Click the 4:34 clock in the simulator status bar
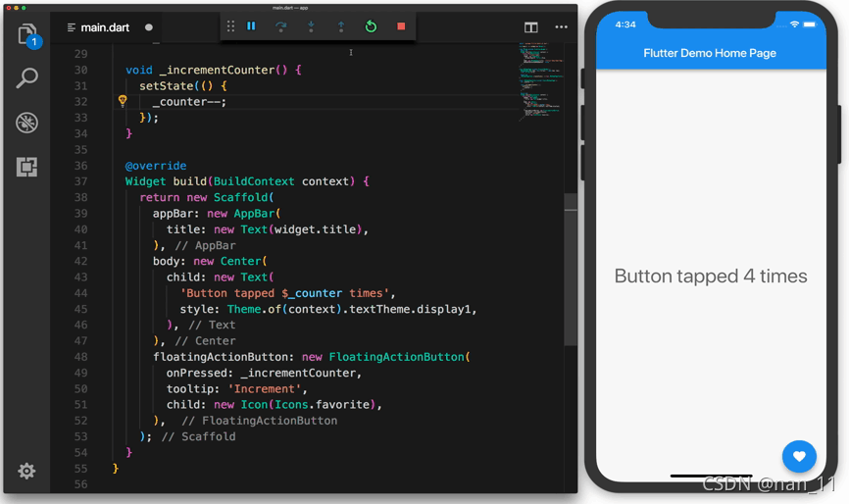The height and width of the screenshot is (504, 849). (x=625, y=25)
